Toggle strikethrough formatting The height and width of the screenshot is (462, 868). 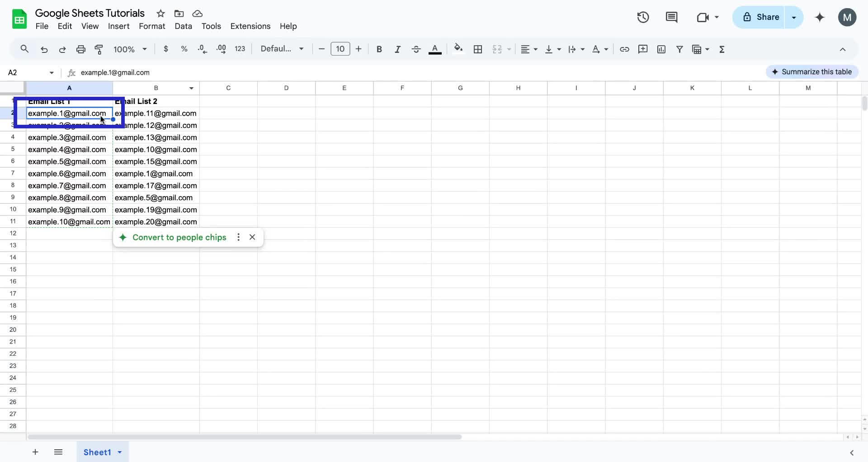click(x=416, y=49)
